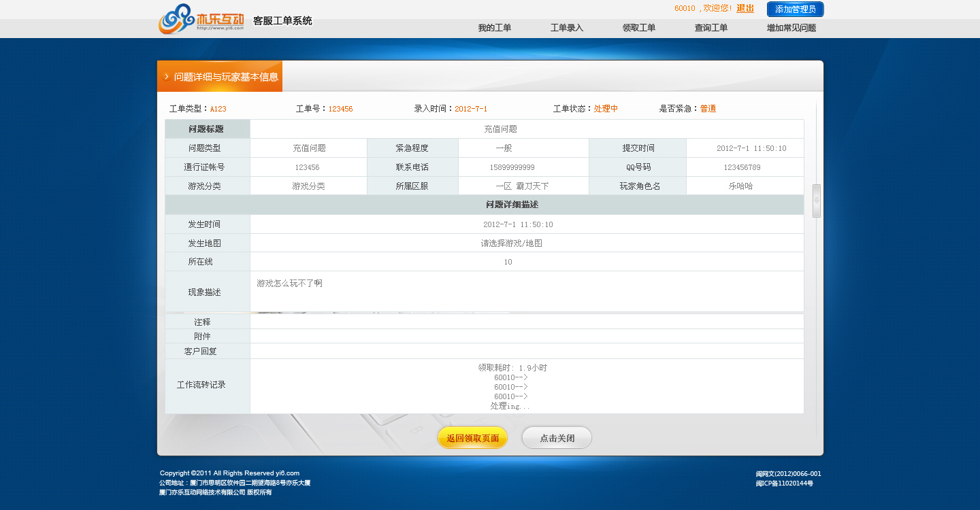The height and width of the screenshot is (510, 980).
Task: Click the 紧急程度 value 一般
Action: (x=504, y=148)
